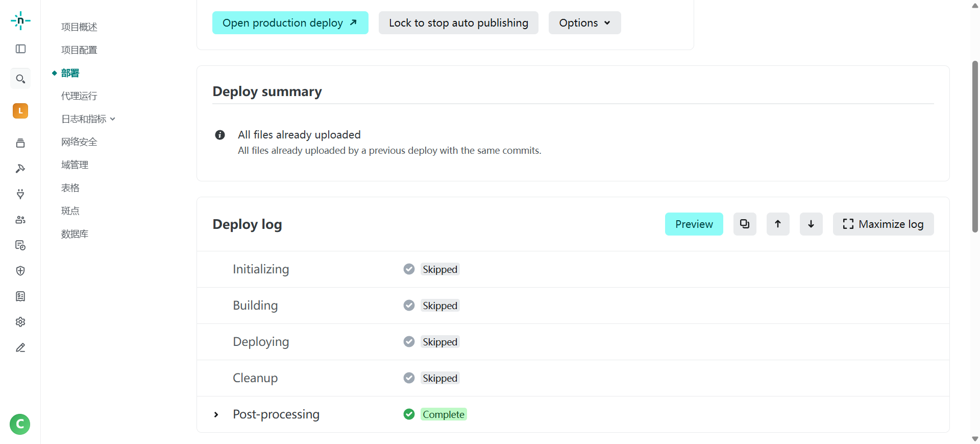This screenshot has height=444, width=980.
Task: Click the Deploying step label
Action: 261,342
